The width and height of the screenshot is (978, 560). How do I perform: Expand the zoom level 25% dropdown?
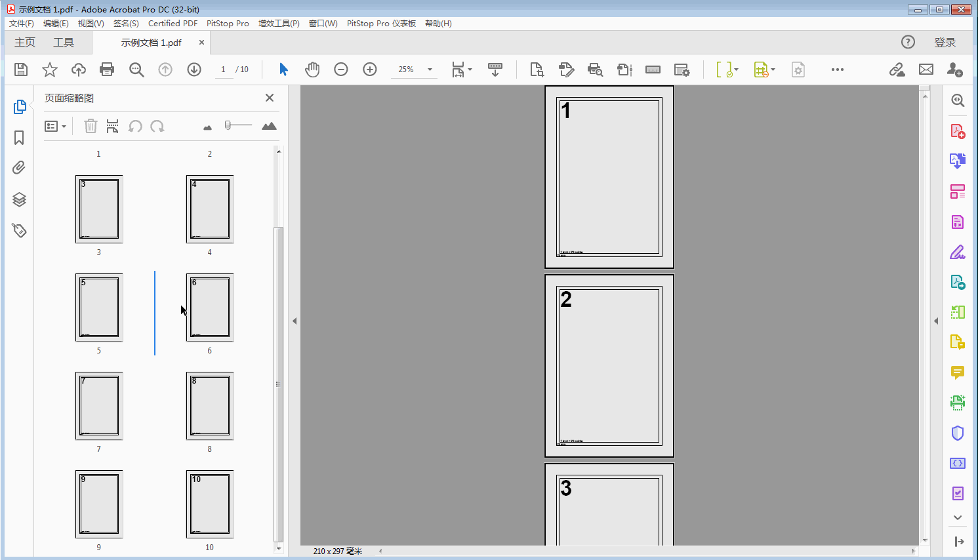430,70
